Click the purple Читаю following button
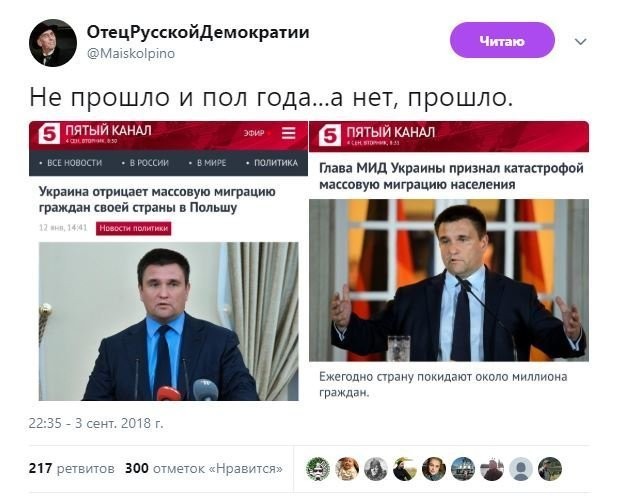The width and height of the screenshot is (624, 501). pyautogui.click(x=502, y=40)
